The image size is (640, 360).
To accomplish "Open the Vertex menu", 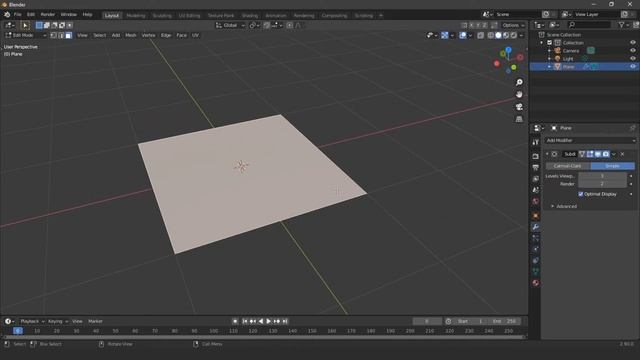I will [148, 36].
